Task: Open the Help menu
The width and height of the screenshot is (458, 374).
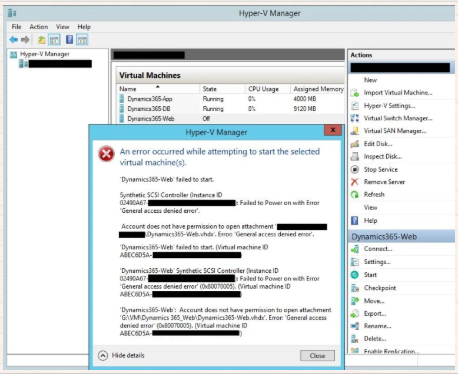Action: coord(84,27)
